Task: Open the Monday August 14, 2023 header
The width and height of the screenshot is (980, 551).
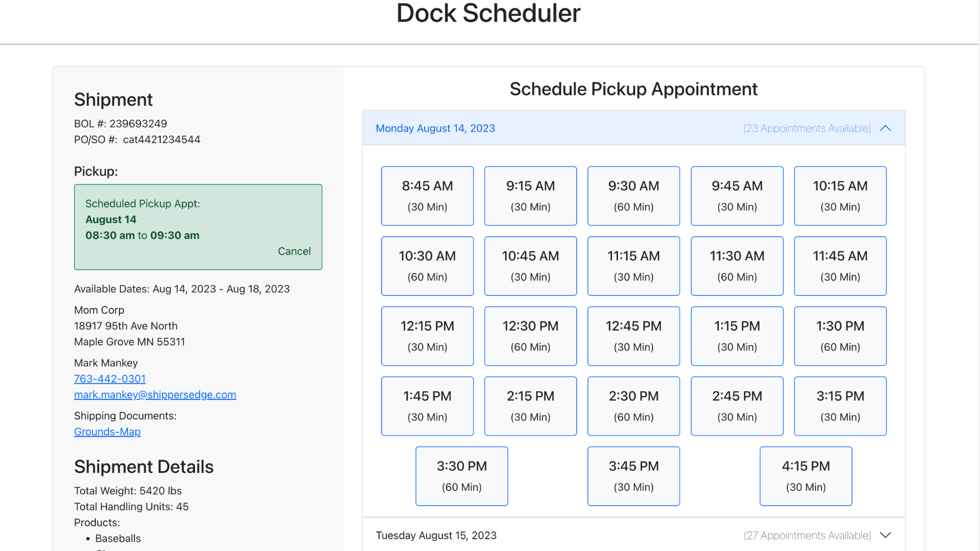Action: [435, 128]
